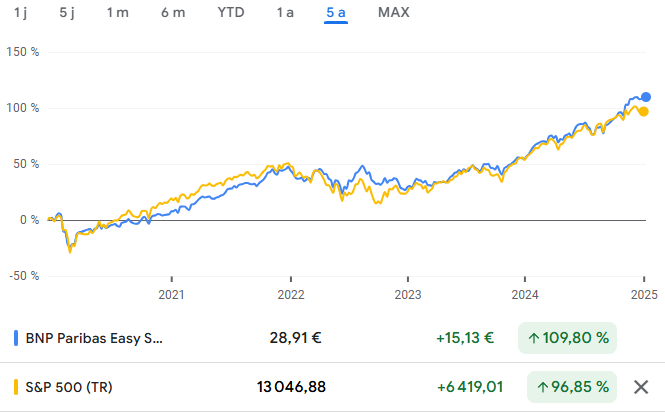Click the +109,80 % performance badge
Screen dimensions: 665x413
pos(568,338)
